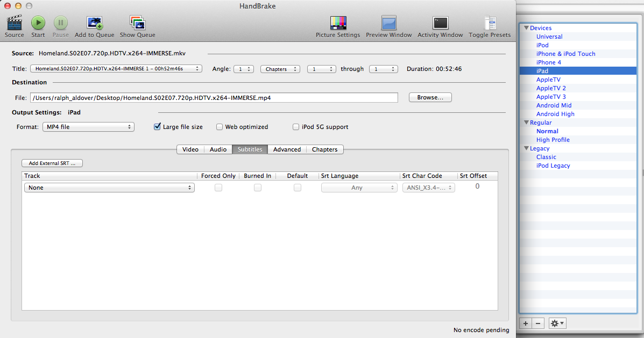Screen dimensions: 644x338
Task: Select the iPod preset
Action: (x=542, y=45)
